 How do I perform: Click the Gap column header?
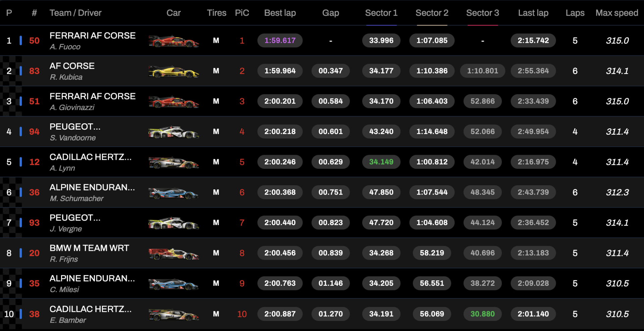tap(331, 13)
